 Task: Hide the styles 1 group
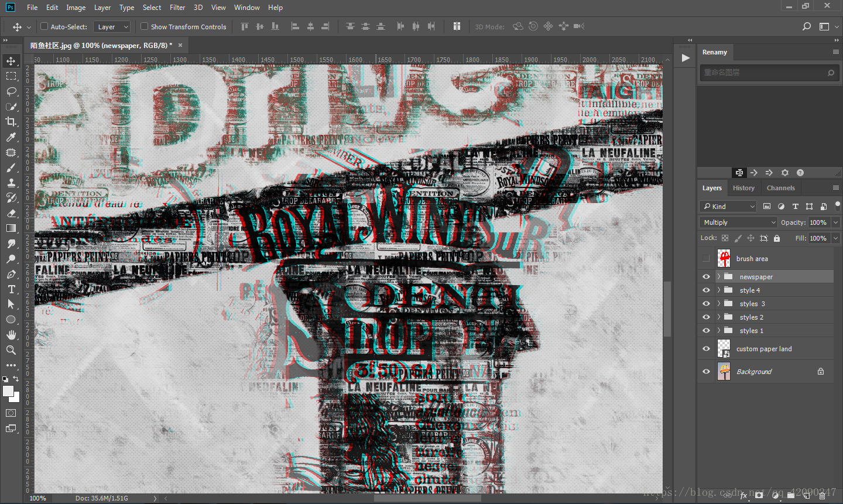(706, 331)
